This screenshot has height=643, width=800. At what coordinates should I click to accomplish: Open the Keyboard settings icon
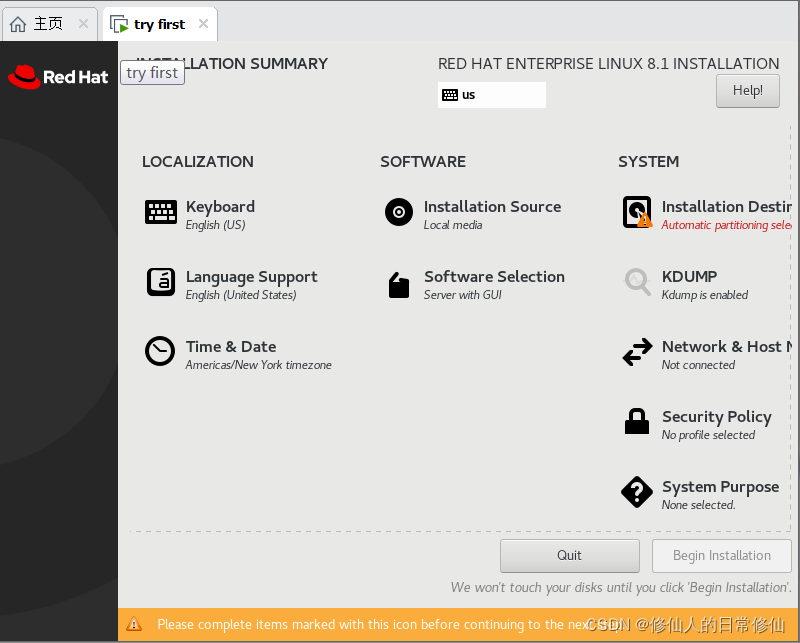(161, 212)
